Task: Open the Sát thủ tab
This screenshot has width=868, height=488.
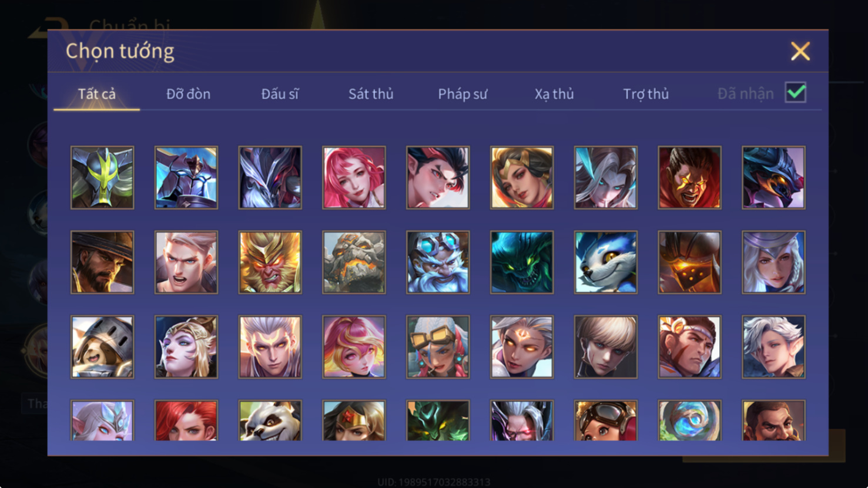Action: 371,94
